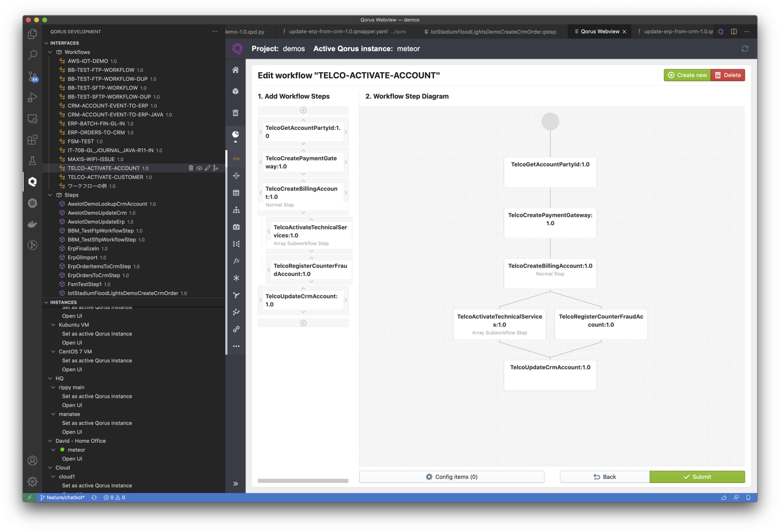Image resolution: width=780 pixels, height=532 pixels.
Task: Click pencil edit icon on TELCO-ACTIVATE-ACCOUNT row
Action: [x=207, y=168]
